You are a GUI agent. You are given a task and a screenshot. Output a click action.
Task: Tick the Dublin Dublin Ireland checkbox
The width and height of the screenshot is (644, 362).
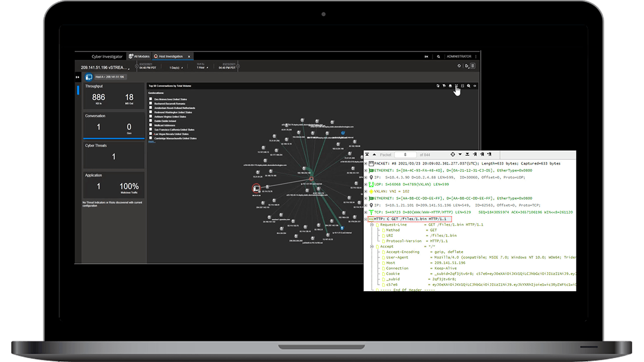click(x=151, y=121)
